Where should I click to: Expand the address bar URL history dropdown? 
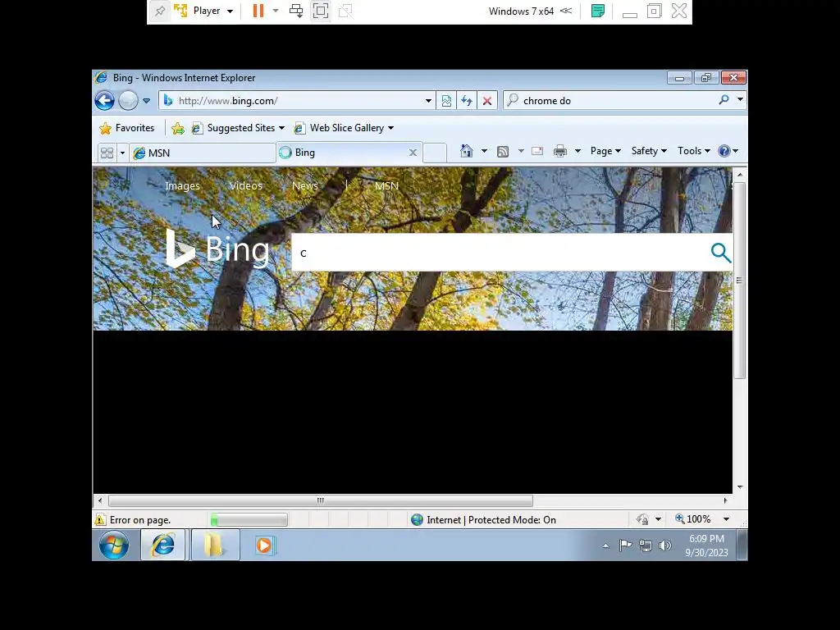[x=428, y=101]
